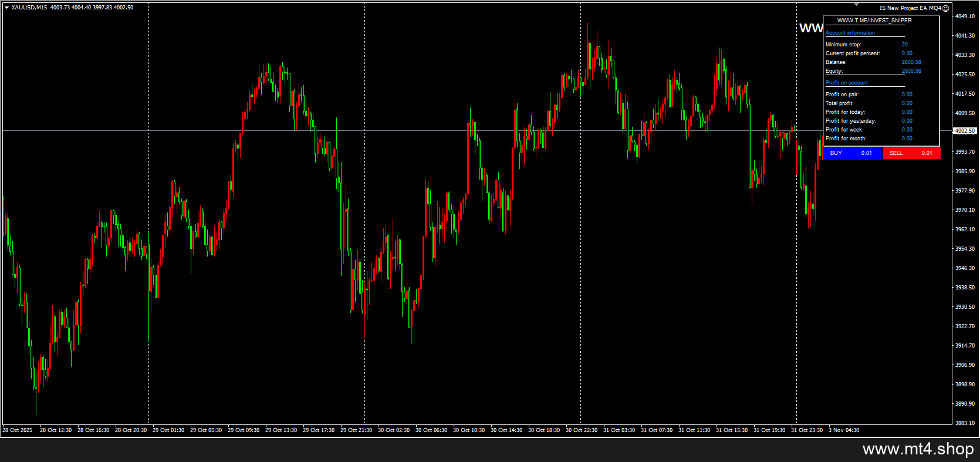Click the 4025.50 level on price scale
This screenshot has height=462, width=980.
(965, 75)
